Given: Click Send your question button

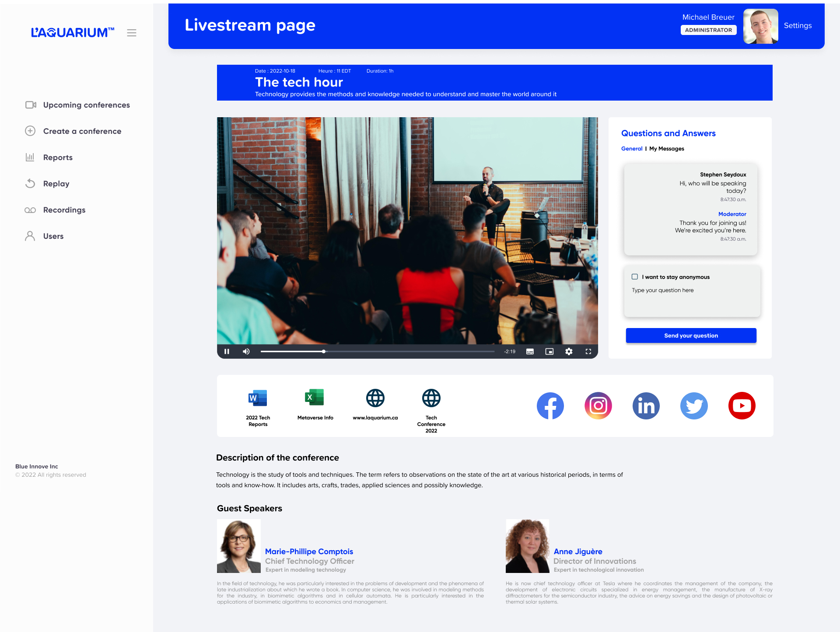Looking at the screenshot, I should (691, 335).
